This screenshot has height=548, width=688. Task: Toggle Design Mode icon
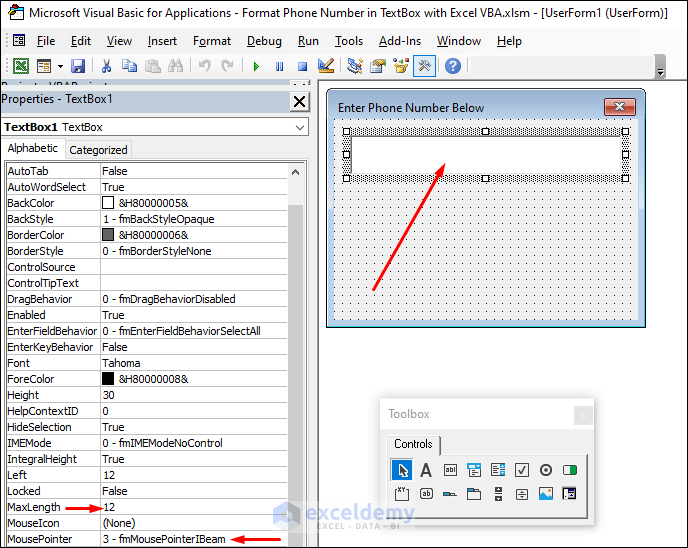point(326,66)
